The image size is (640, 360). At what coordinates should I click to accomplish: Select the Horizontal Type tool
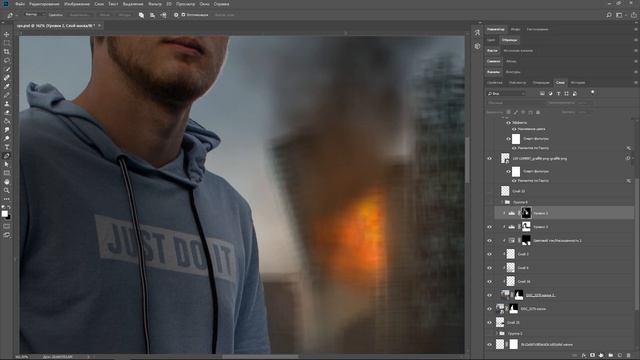pos(7,147)
